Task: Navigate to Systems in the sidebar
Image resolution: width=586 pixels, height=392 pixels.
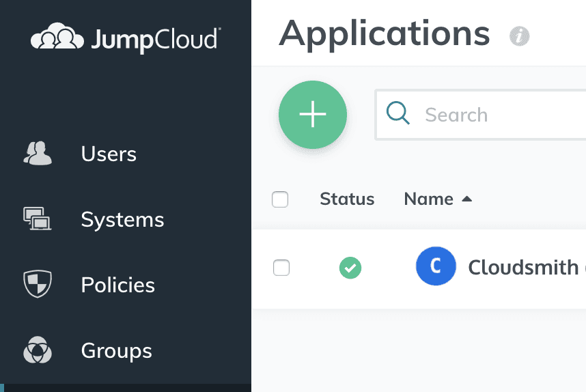Action: 122,219
